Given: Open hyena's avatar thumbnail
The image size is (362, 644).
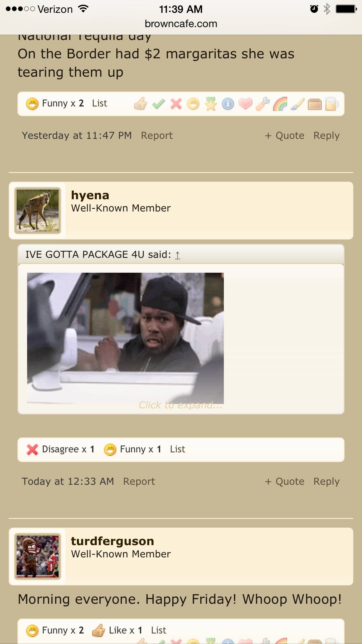Looking at the screenshot, I should pos(38,211).
